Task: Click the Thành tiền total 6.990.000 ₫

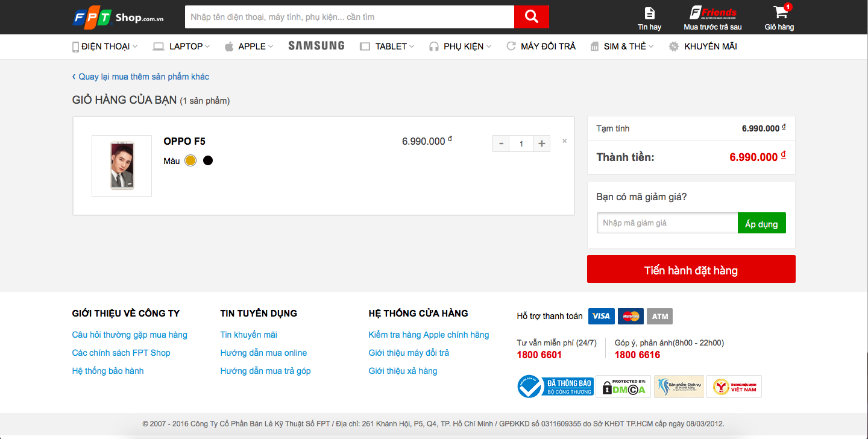Action: tap(758, 157)
